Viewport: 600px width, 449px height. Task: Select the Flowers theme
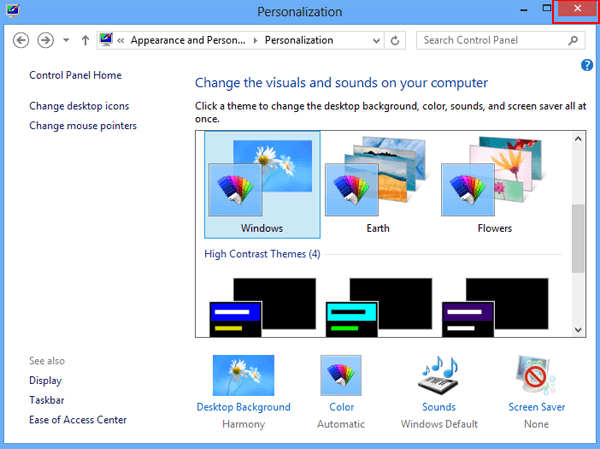pos(494,185)
